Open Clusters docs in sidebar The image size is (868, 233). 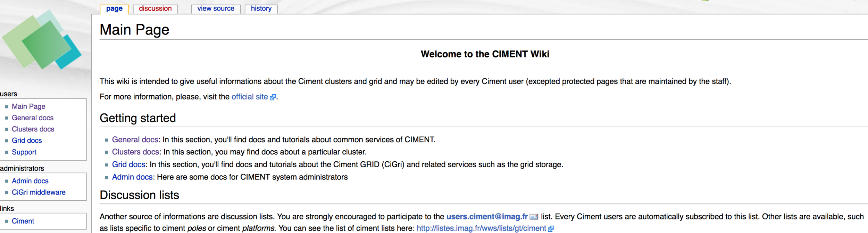(33, 129)
